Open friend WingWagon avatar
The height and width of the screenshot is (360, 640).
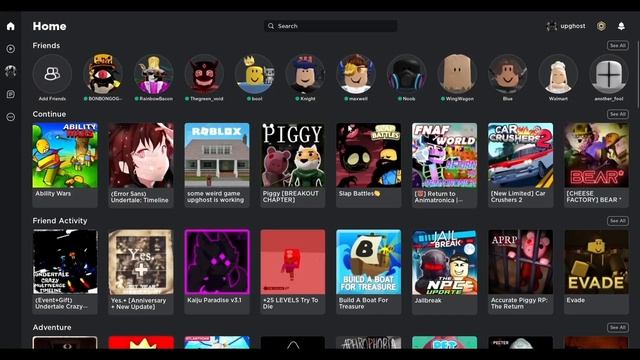(x=457, y=74)
